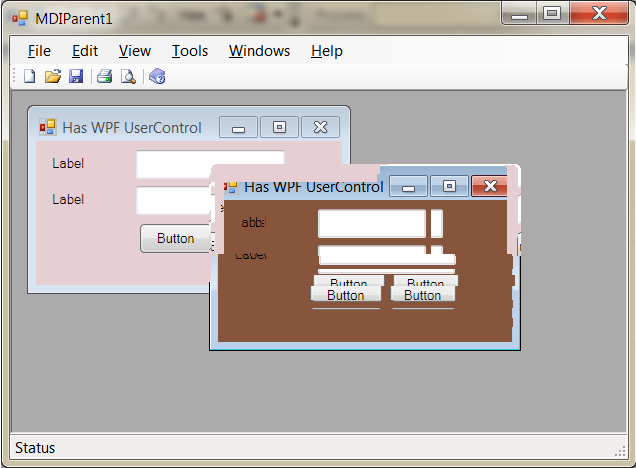636x468 pixels.
Task: Open the Help menu
Action: point(327,51)
